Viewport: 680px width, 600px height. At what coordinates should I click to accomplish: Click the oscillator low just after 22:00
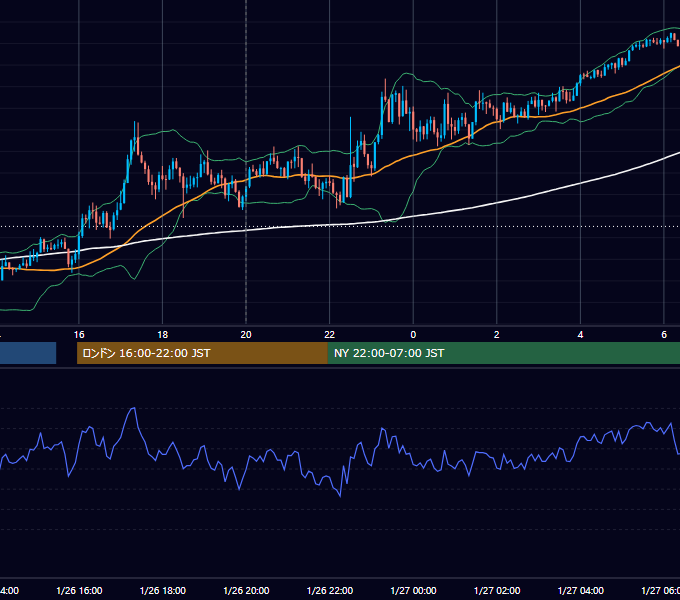(x=340, y=496)
